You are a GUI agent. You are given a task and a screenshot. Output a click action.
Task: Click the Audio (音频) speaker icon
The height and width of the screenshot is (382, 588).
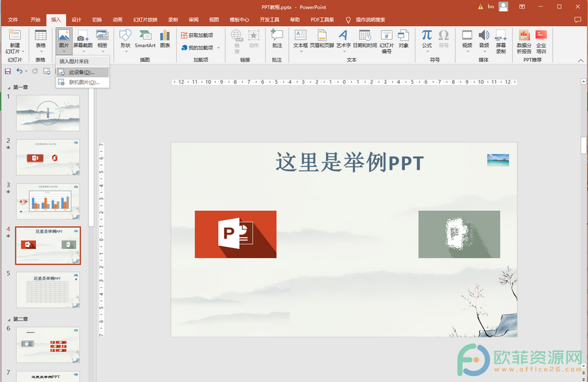pos(484,35)
